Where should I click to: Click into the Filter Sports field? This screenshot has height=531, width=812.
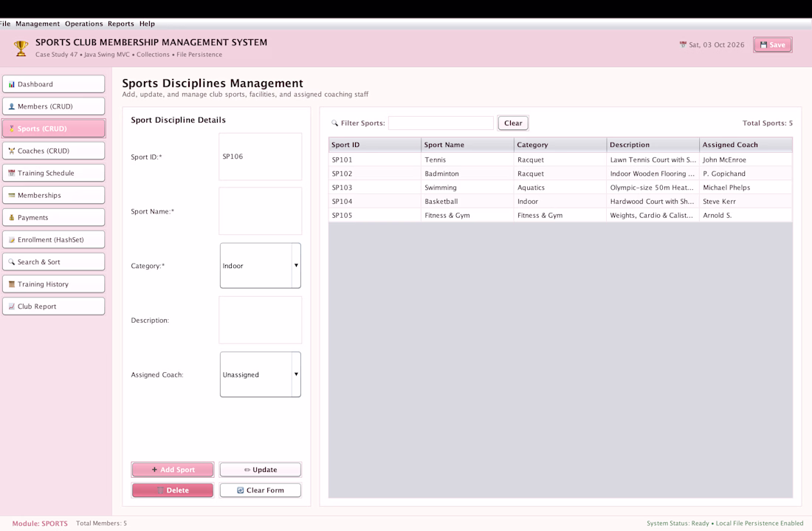441,123
